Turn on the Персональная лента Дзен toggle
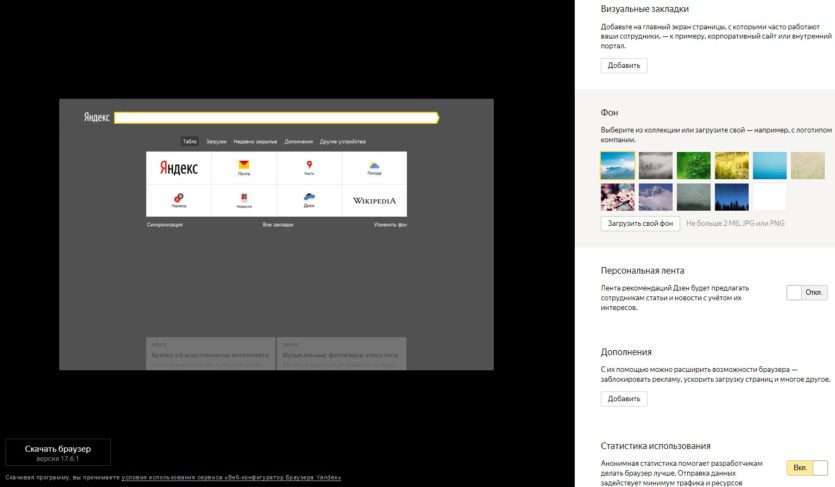Screen dimensions: 835x487 [806, 292]
